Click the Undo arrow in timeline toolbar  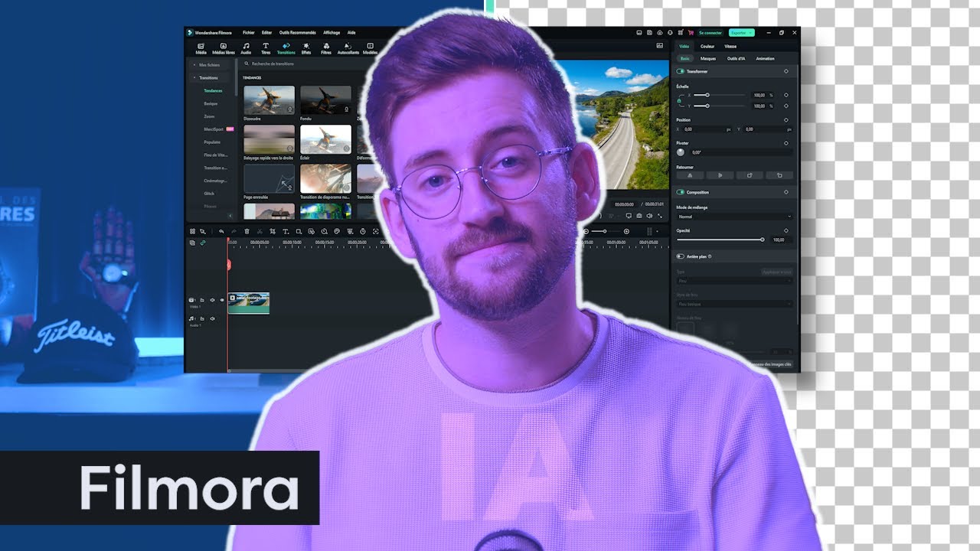(221, 231)
